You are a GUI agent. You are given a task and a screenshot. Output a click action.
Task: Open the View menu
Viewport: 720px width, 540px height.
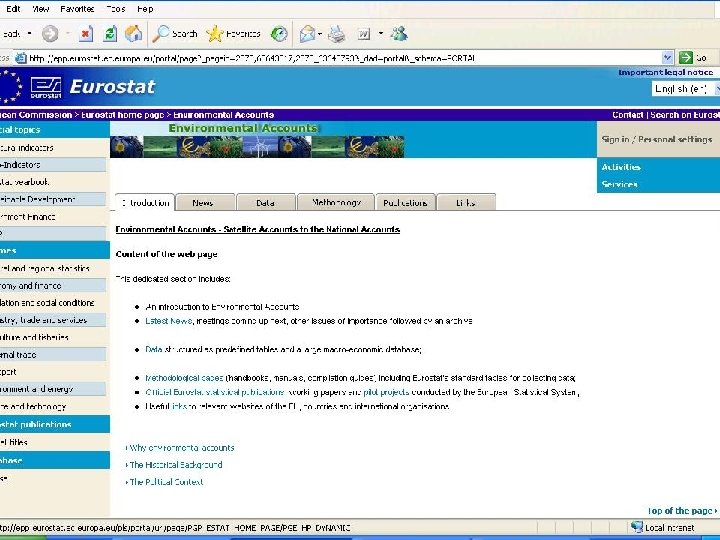pyautogui.click(x=40, y=9)
